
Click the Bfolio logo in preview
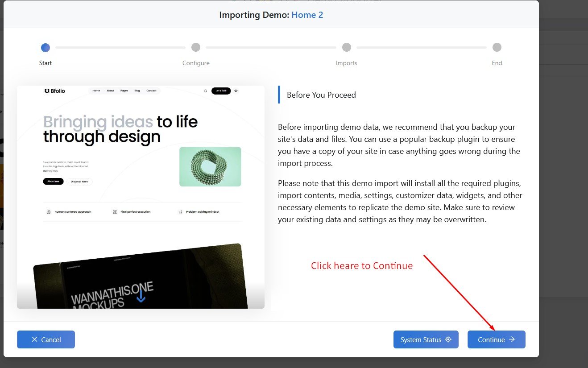click(x=55, y=91)
